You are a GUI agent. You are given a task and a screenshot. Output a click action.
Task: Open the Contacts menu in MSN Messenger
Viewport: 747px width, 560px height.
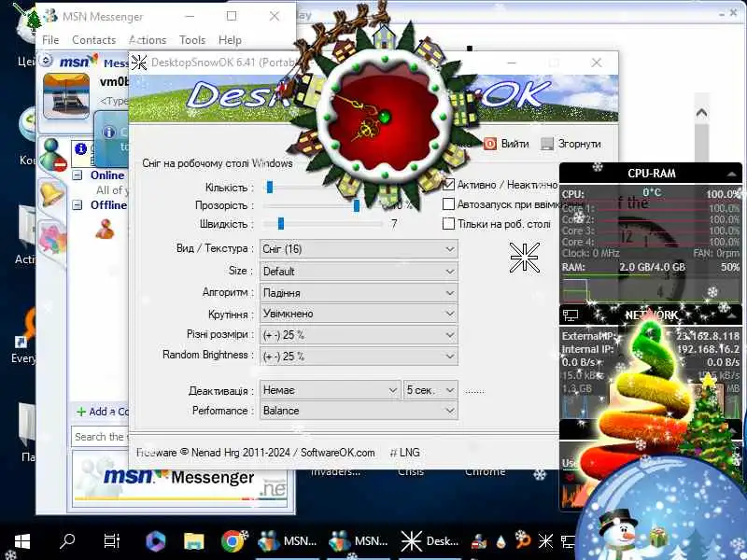[x=94, y=40]
